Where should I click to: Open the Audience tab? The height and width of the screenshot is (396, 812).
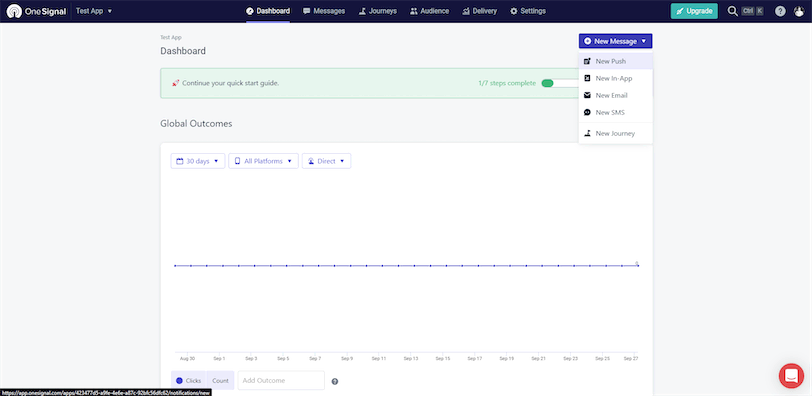tap(429, 11)
